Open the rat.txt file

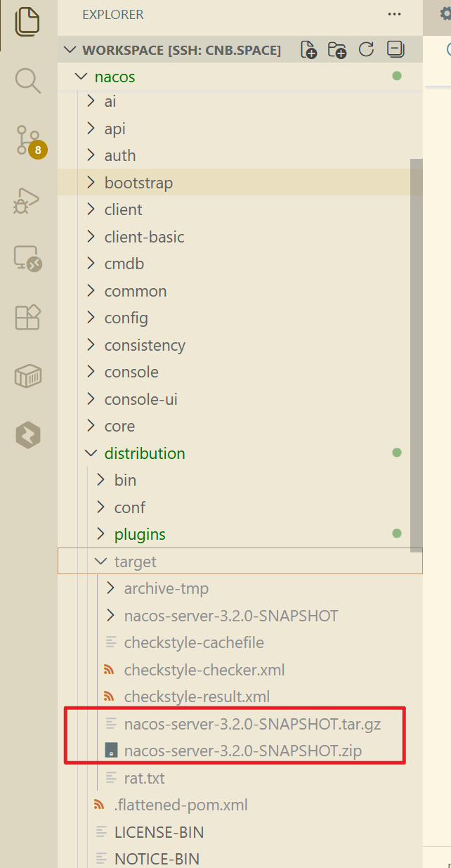(x=240, y=778)
